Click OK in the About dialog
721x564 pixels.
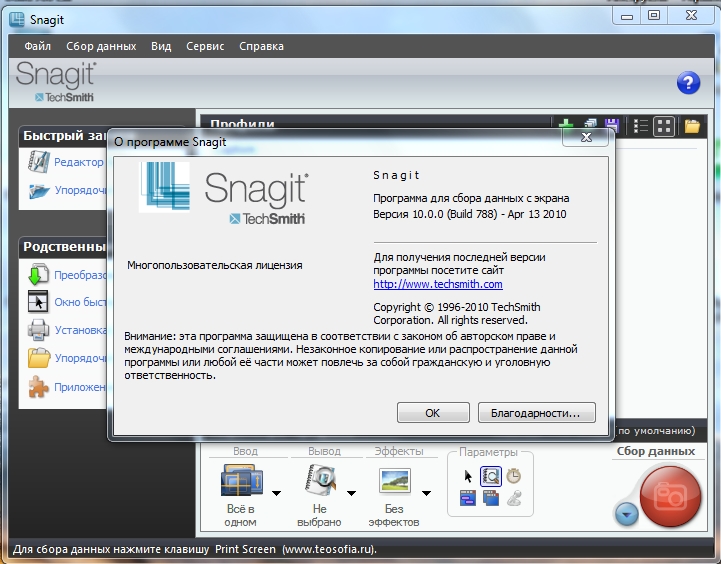[433, 413]
